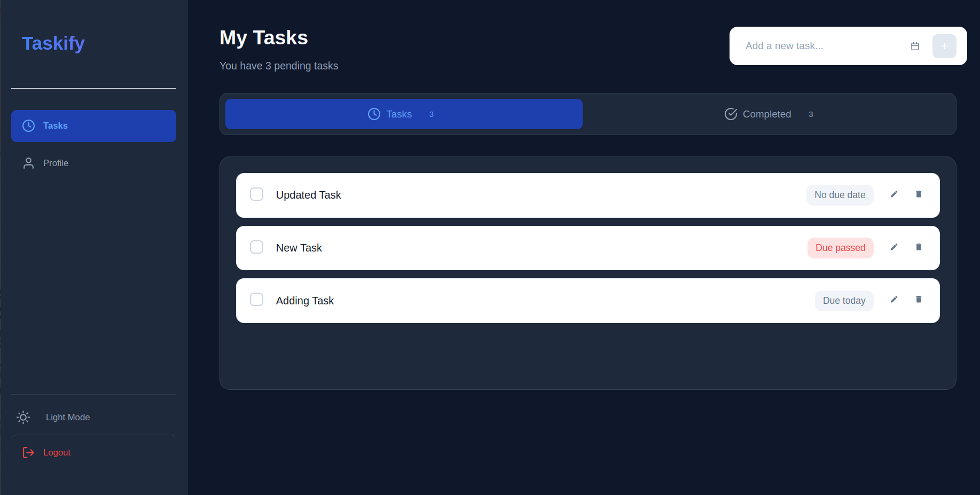980x495 pixels.
Task: Click the Due passed badge
Action: point(840,248)
